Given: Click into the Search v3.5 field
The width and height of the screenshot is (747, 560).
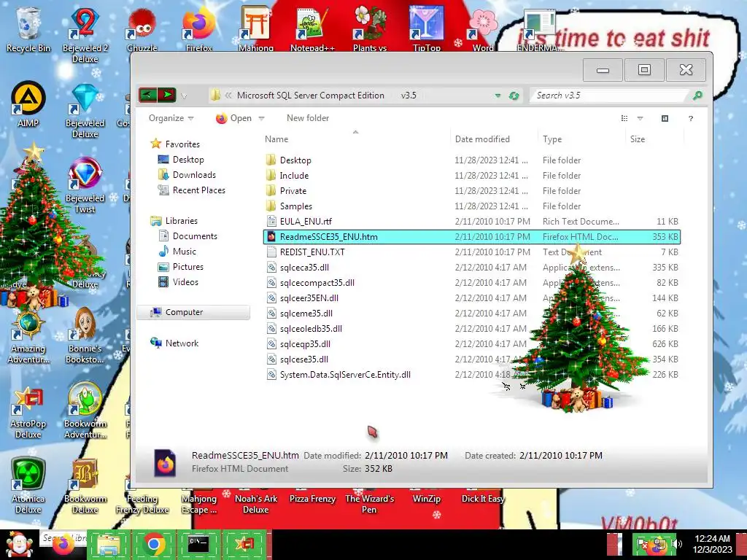Looking at the screenshot, I should pyautogui.click(x=611, y=96).
